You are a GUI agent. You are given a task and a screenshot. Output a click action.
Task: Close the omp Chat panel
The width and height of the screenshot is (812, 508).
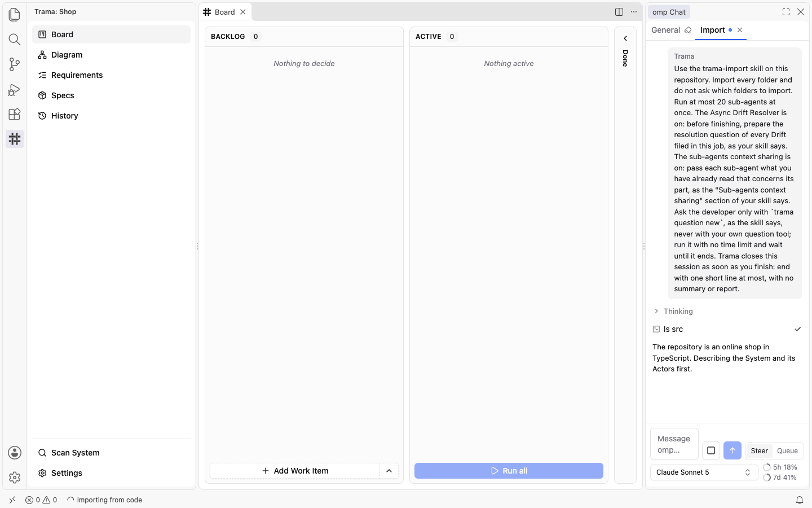click(x=801, y=12)
